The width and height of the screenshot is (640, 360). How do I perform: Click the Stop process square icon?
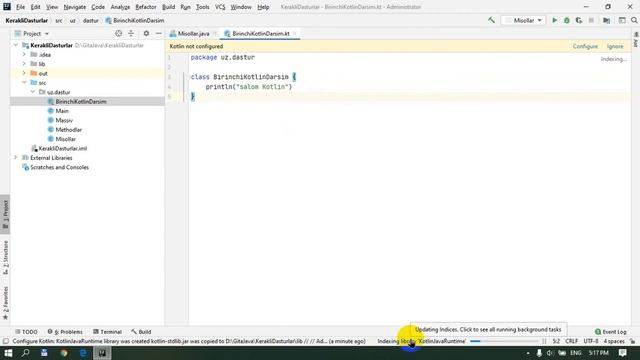click(591, 20)
